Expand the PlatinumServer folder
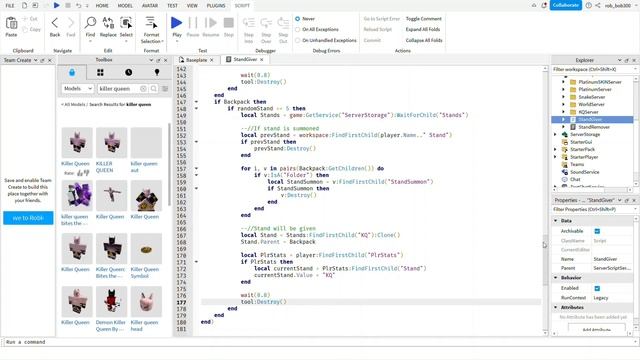Image resolution: width=640 pixels, height=360 pixels. [564, 89]
